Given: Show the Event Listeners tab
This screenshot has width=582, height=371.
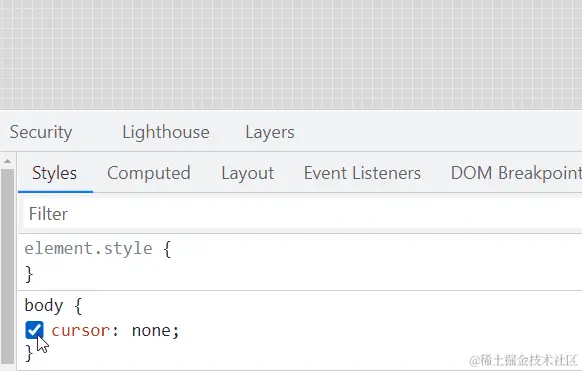Looking at the screenshot, I should [362, 173].
